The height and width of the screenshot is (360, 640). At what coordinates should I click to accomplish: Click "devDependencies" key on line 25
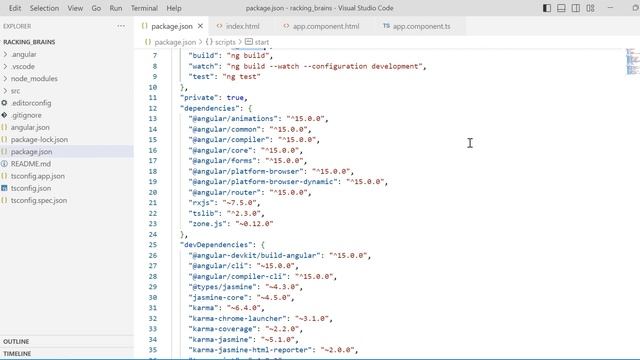click(x=216, y=245)
